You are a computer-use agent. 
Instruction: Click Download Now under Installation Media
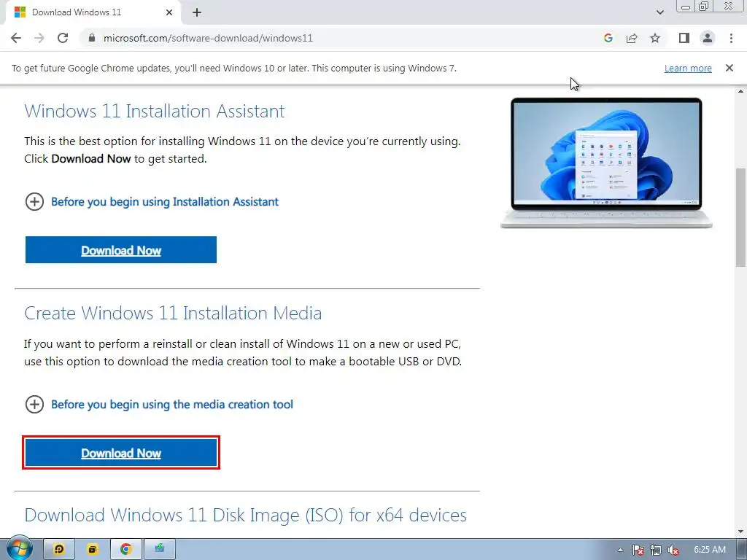[x=121, y=452]
